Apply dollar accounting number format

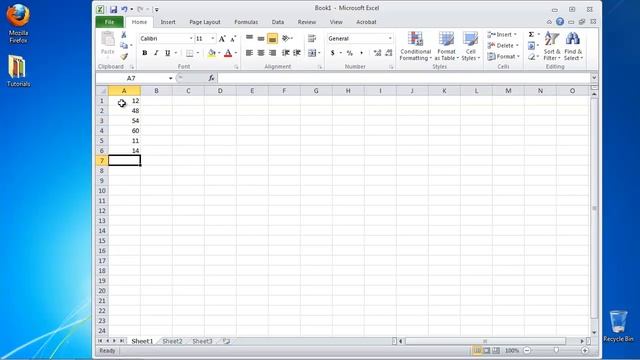333,53
